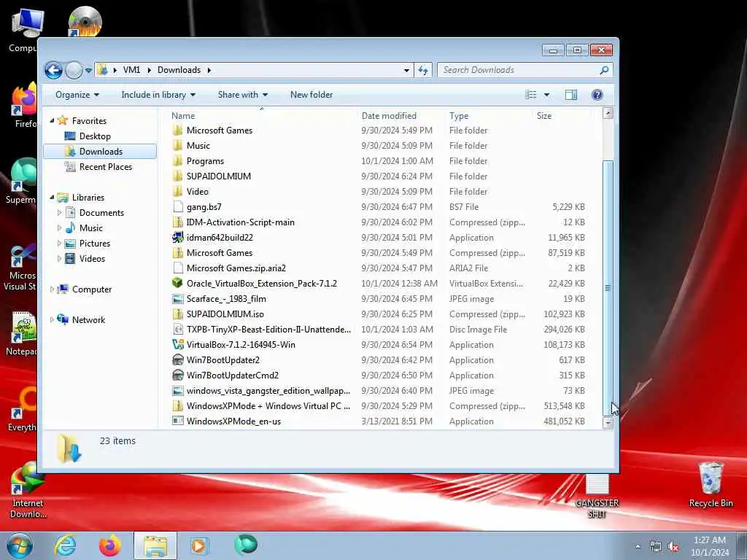This screenshot has height=560, width=747.
Task: Collapse the Libraries tree group
Action: (x=52, y=197)
